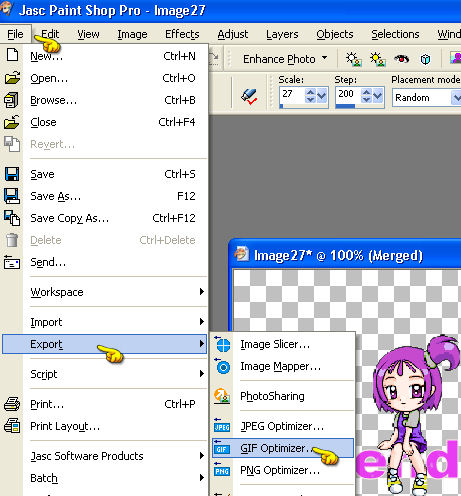Click the Save As icon

pos(12,196)
